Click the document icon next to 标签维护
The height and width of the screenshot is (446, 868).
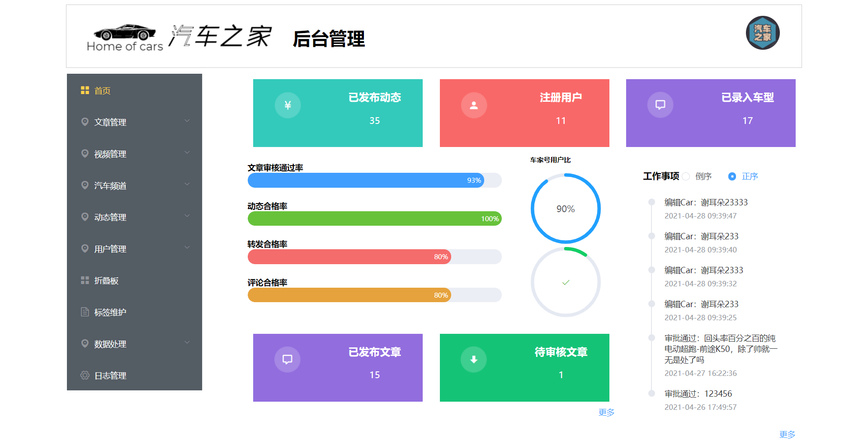[x=85, y=312]
